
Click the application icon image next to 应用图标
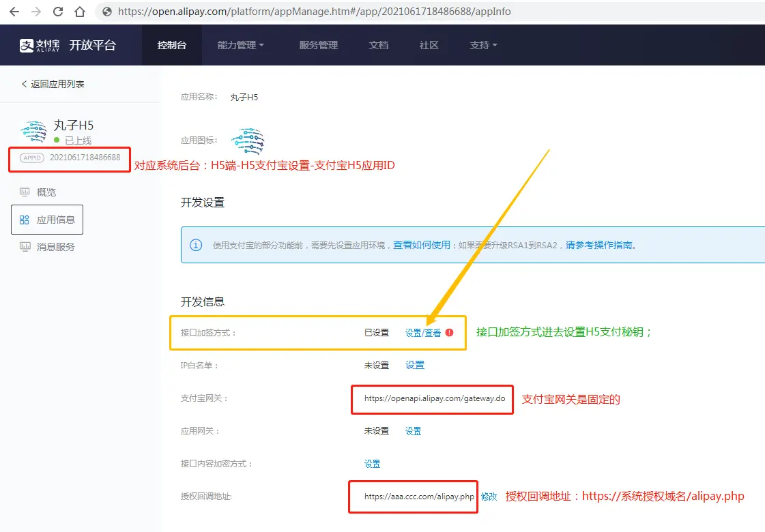pyautogui.click(x=247, y=141)
